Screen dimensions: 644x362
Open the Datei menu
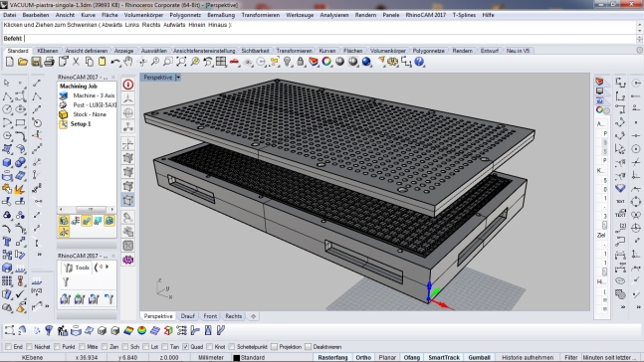pyautogui.click(x=9, y=15)
